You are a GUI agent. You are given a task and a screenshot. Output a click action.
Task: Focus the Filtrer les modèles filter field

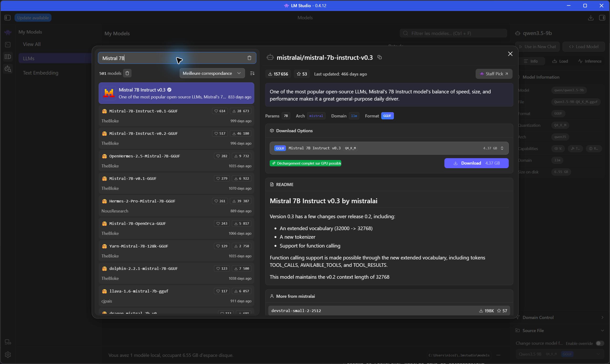[x=453, y=33]
